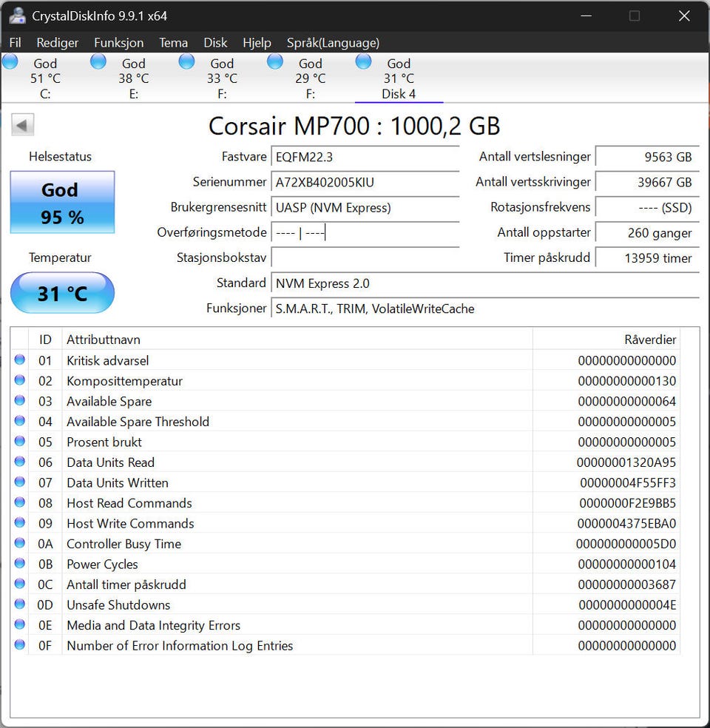
Task: Switch to the F: disk at 33 °C
Action: [x=222, y=78]
